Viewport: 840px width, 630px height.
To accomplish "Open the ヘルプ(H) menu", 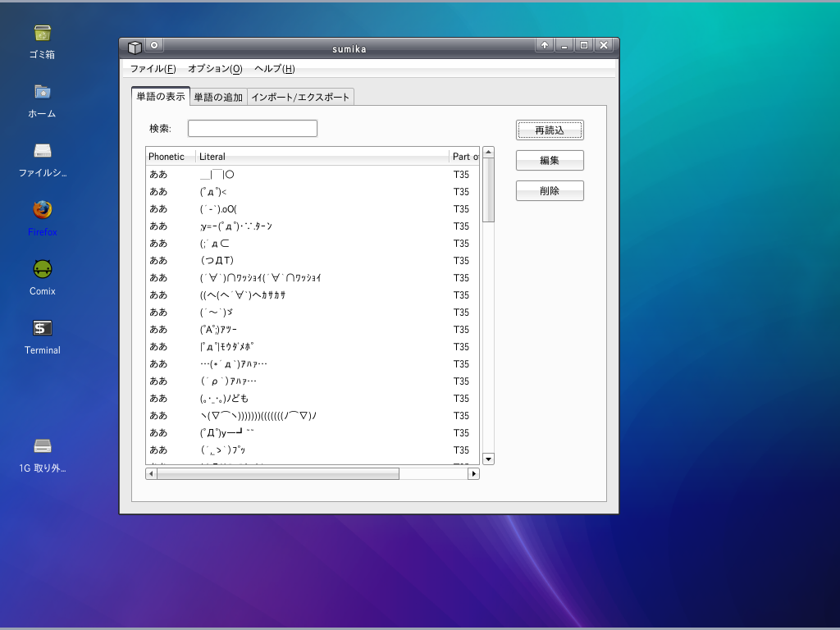I will (274, 69).
